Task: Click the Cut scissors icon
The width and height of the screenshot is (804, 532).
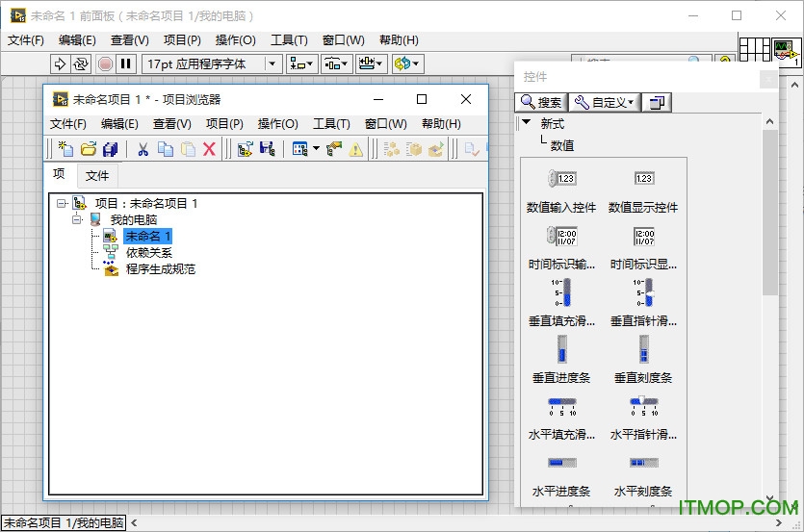Action: pyautogui.click(x=143, y=149)
